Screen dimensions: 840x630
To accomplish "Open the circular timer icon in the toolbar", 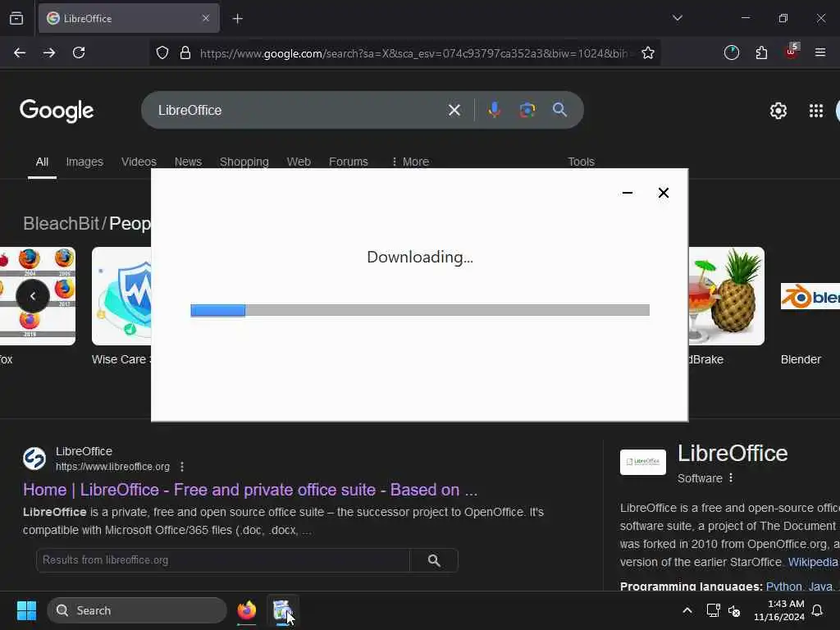I will (731, 52).
